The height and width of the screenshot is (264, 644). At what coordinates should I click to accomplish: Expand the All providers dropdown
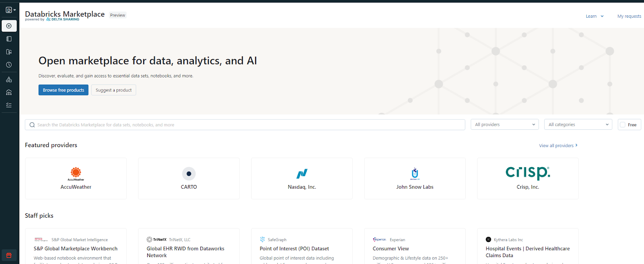505,125
